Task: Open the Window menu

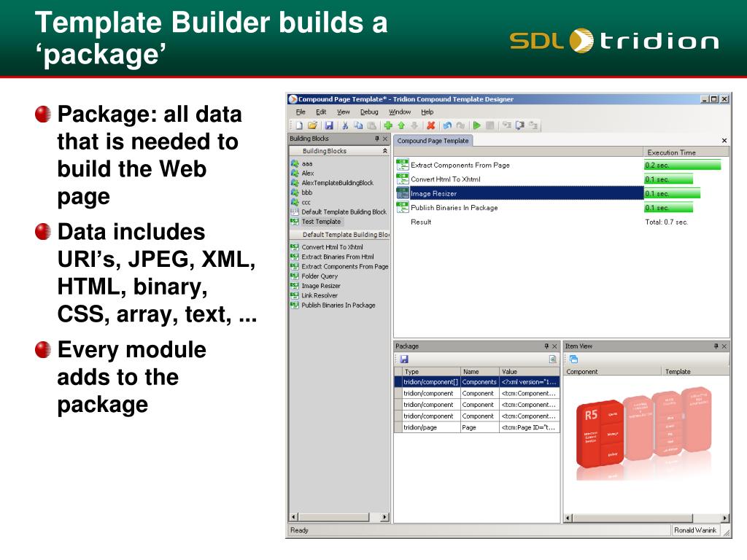Action: [x=400, y=112]
